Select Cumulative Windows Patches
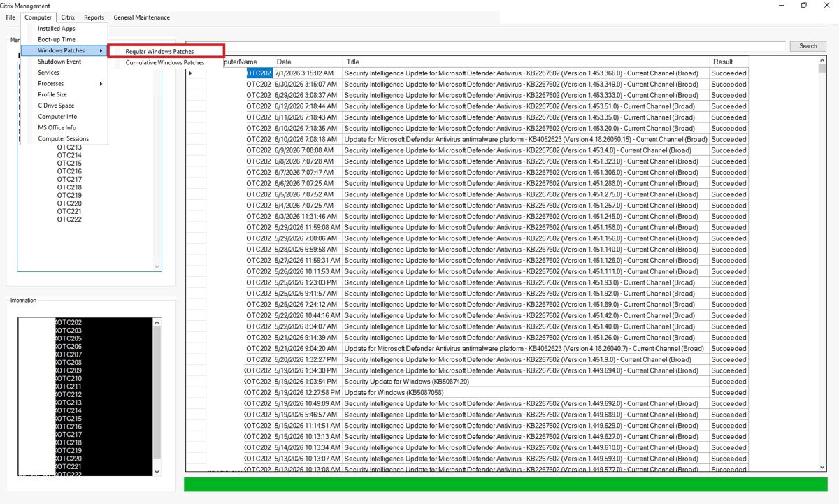The width and height of the screenshot is (839, 504). 166,62
